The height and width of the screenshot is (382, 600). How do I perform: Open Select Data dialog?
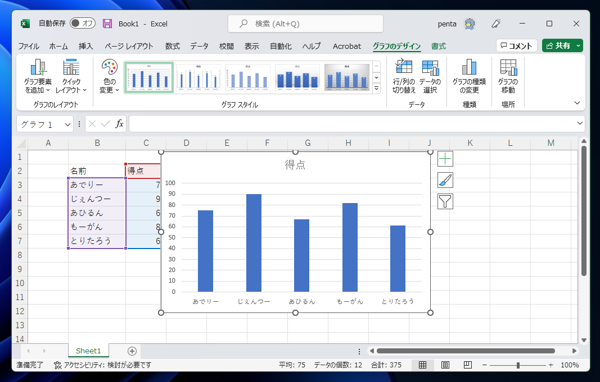[430, 76]
